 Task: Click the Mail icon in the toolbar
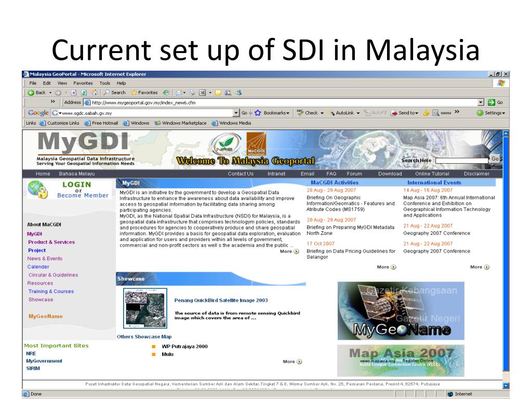[x=179, y=92]
